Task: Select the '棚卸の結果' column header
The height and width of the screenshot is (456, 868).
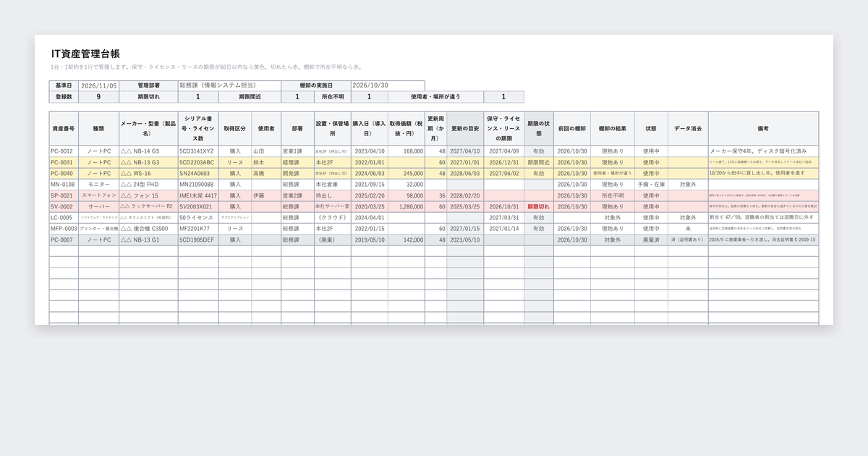Action: [x=613, y=128]
